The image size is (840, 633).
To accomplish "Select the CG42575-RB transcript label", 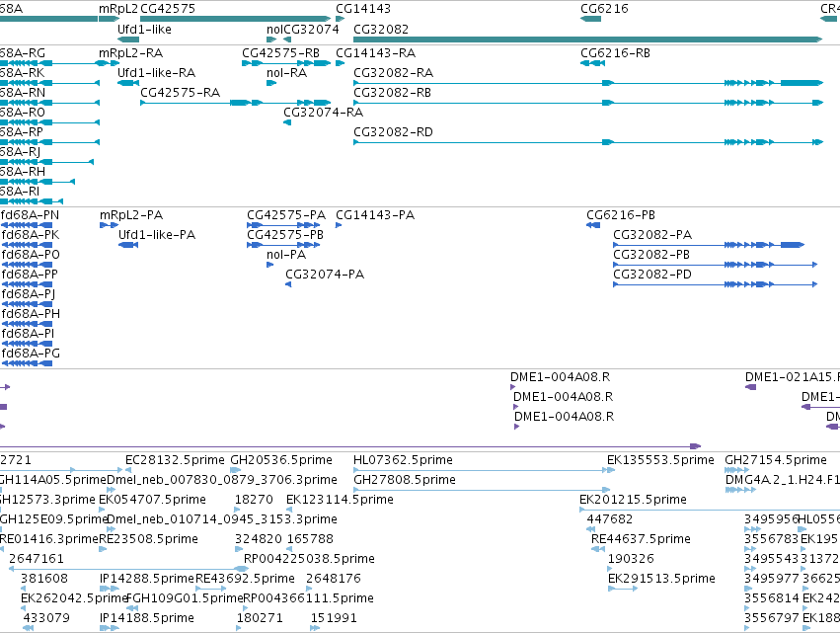I will pyautogui.click(x=280, y=53).
